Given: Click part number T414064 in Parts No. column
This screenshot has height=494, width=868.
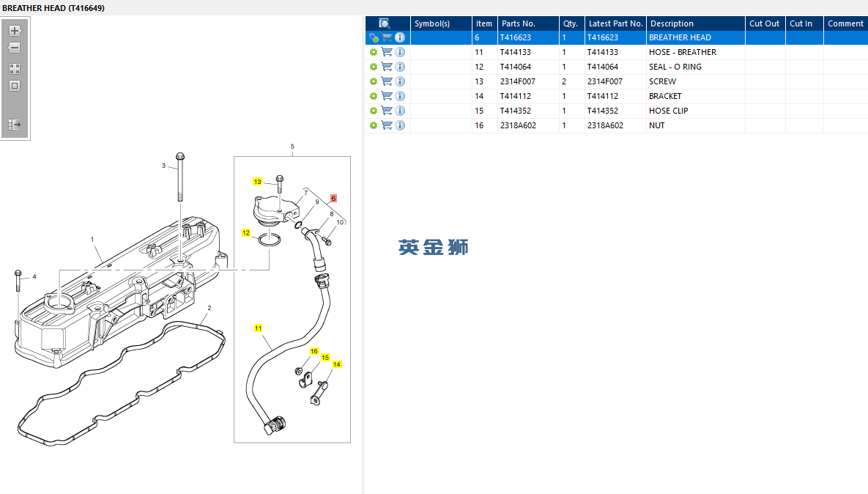Looking at the screenshot, I should tap(516, 67).
